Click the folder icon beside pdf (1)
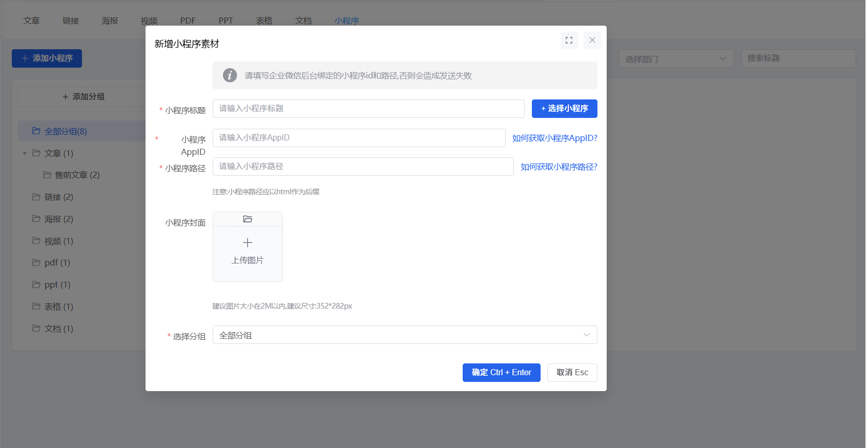Image resolution: width=868 pixels, height=448 pixels. [x=36, y=262]
